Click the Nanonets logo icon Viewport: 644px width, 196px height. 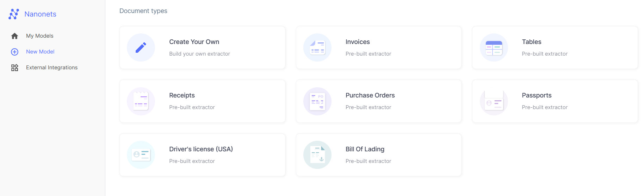click(x=14, y=14)
